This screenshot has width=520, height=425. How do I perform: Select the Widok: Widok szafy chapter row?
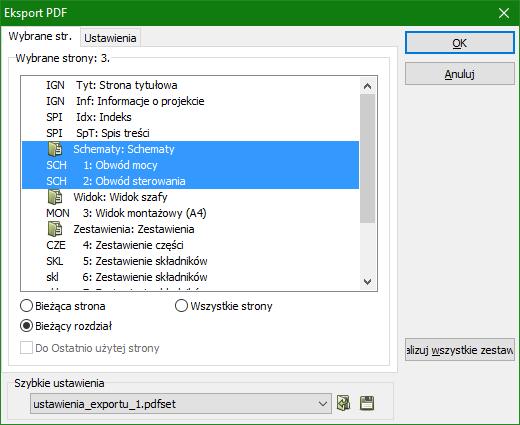coord(190,197)
